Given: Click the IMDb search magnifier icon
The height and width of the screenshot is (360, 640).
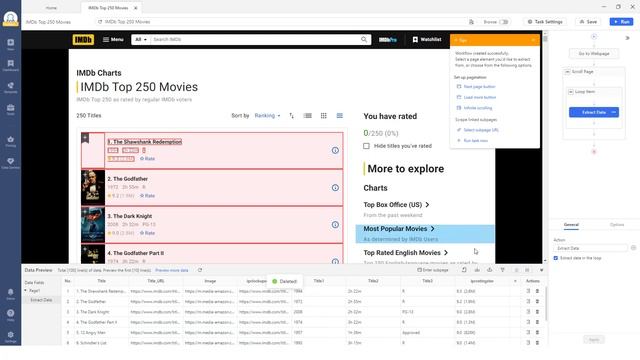Looking at the screenshot, I should [x=364, y=40].
